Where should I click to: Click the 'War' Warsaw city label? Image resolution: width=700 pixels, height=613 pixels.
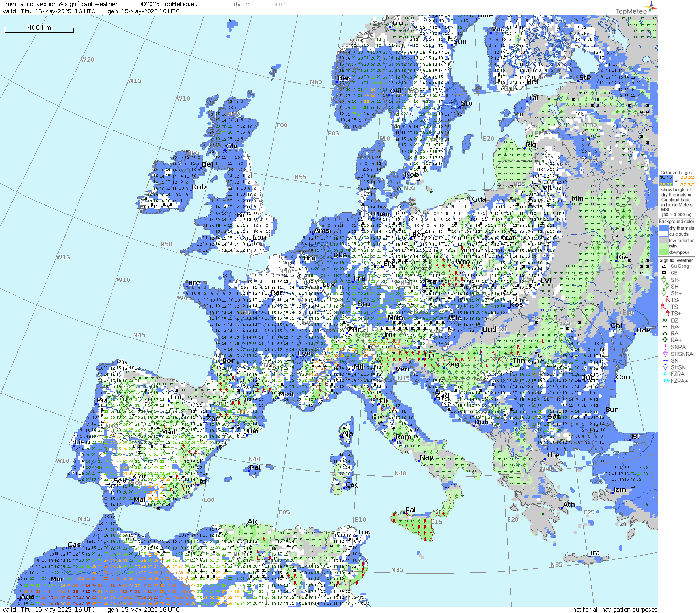click(509, 238)
